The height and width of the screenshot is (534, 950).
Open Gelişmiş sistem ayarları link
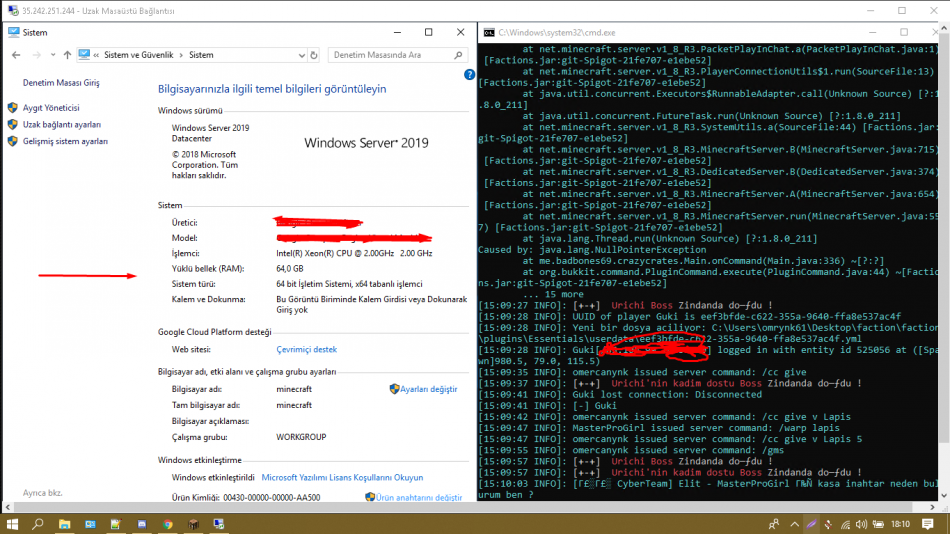[x=65, y=141]
